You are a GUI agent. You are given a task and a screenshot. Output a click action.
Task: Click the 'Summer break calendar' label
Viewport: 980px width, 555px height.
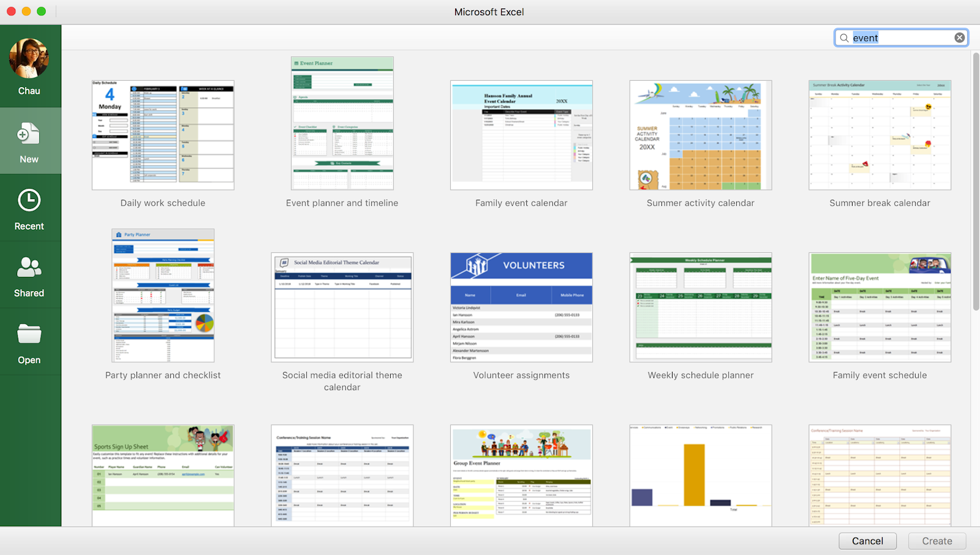coord(880,203)
